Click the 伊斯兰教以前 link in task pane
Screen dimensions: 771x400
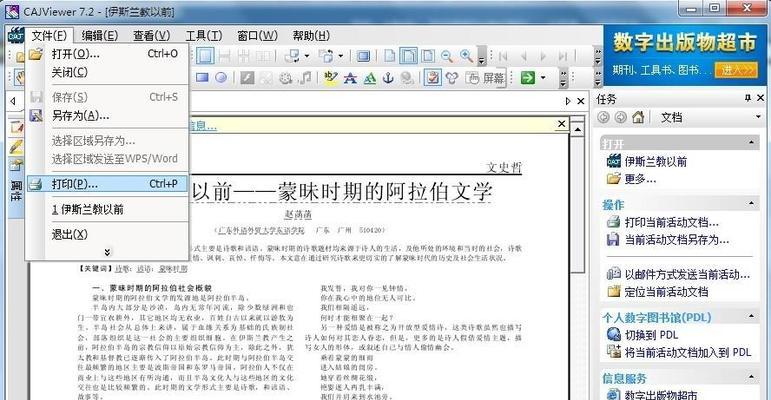click(x=655, y=161)
